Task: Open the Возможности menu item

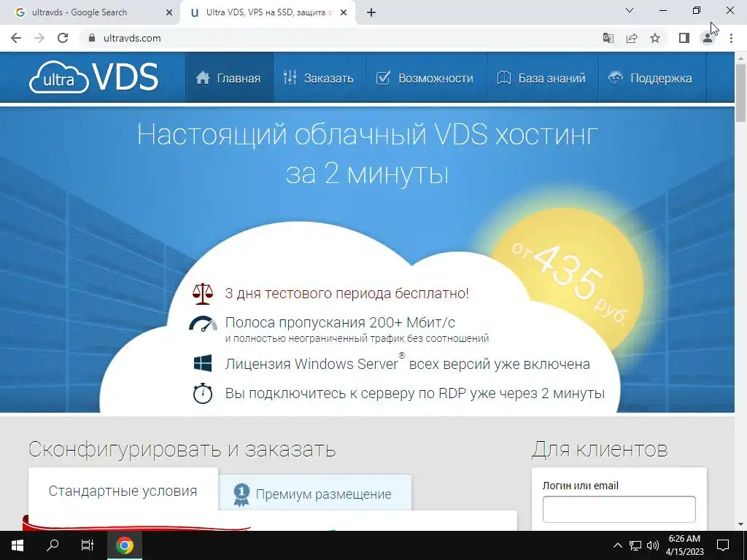Action: click(x=425, y=78)
